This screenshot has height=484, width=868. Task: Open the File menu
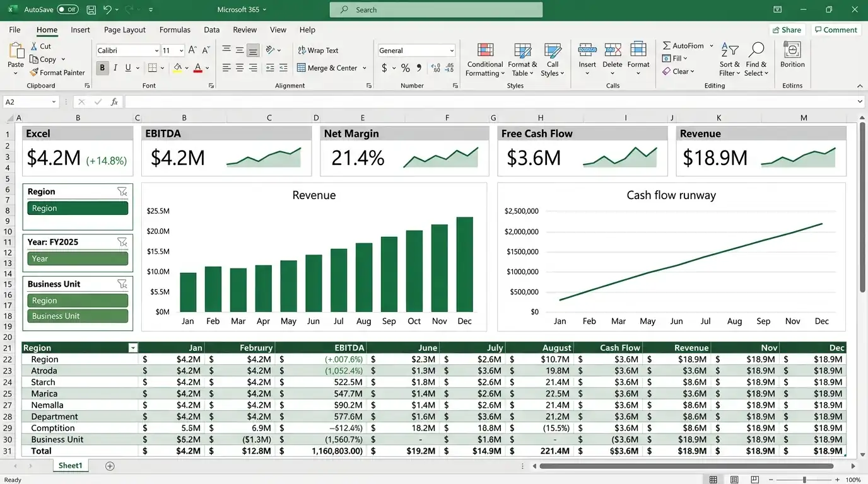tap(15, 30)
